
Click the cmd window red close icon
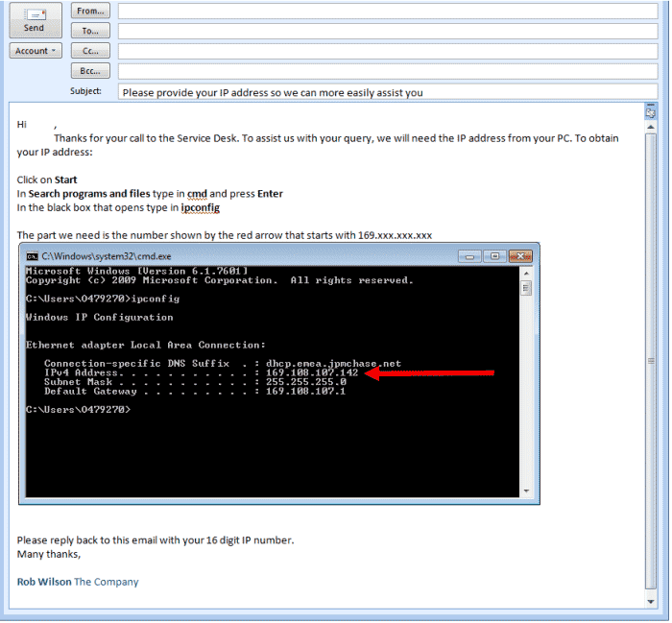point(521,256)
